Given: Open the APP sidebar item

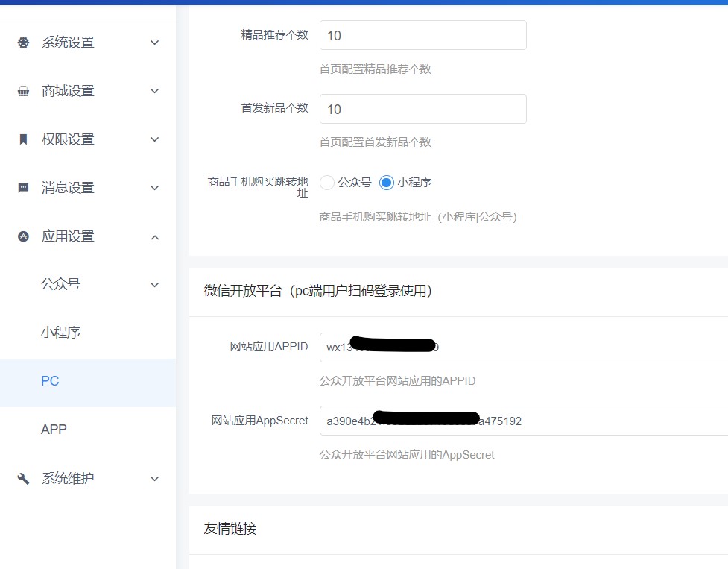Looking at the screenshot, I should [88, 430].
